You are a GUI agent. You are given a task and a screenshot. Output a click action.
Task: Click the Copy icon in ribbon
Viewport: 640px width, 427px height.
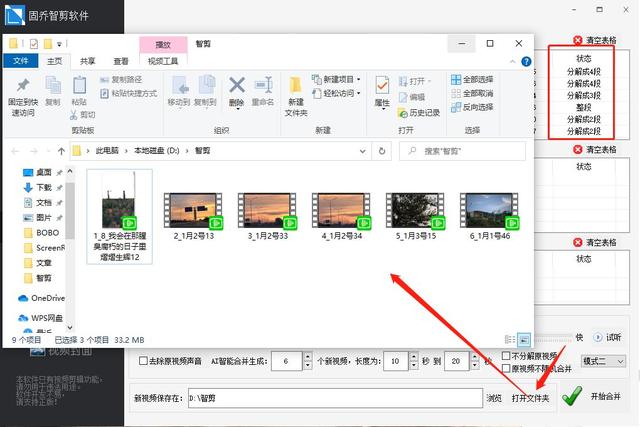(53, 86)
